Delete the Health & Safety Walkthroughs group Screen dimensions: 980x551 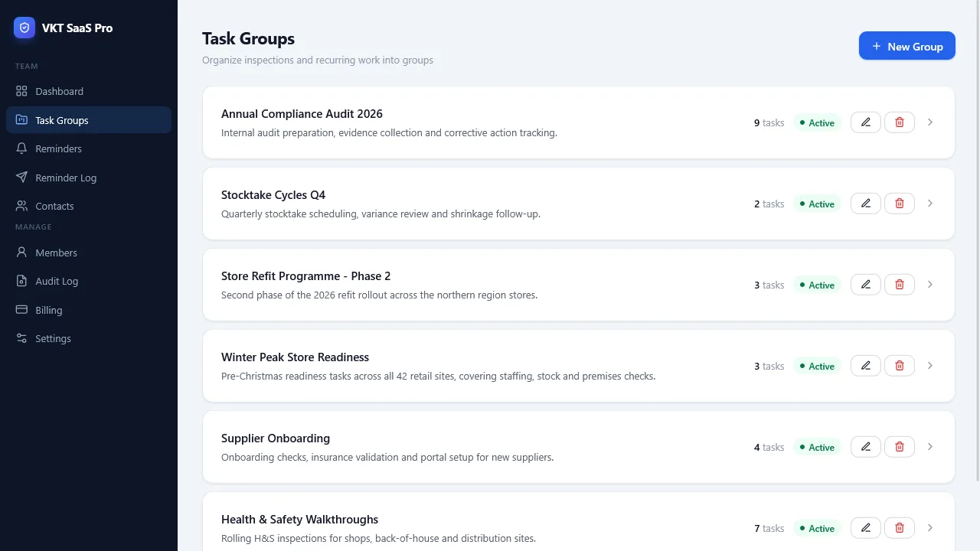pyautogui.click(x=900, y=528)
